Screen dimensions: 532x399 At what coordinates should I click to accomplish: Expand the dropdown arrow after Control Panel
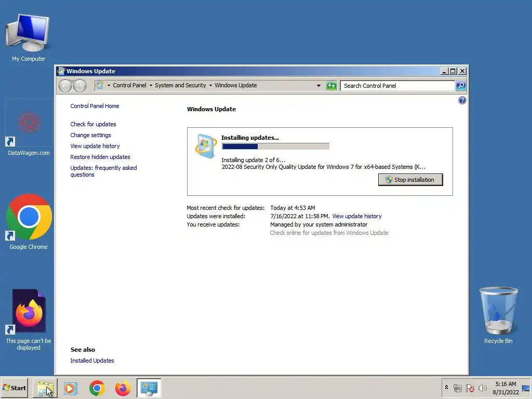[x=151, y=86]
